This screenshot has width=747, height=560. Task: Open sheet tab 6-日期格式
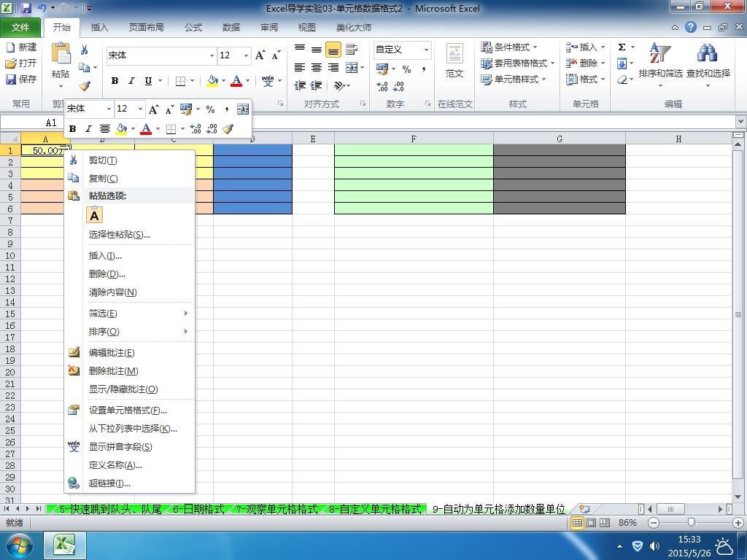(198, 509)
